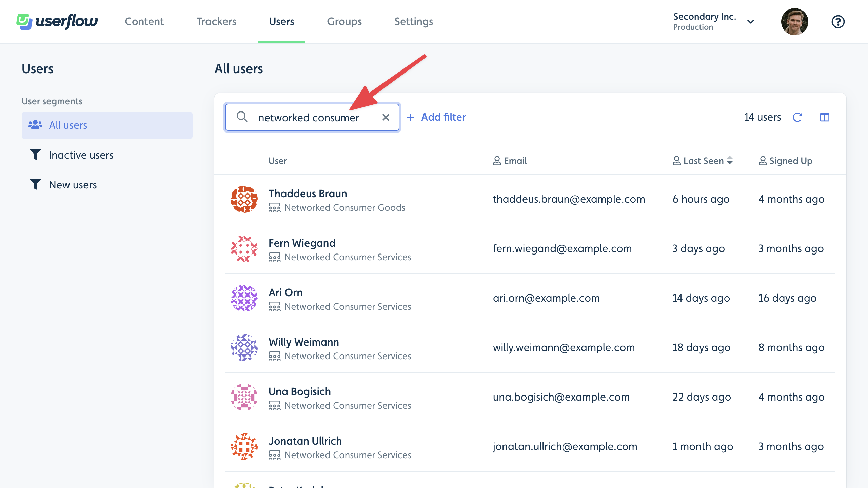Click the Add filter button
The image size is (868, 488).
(x=436, y=117)
